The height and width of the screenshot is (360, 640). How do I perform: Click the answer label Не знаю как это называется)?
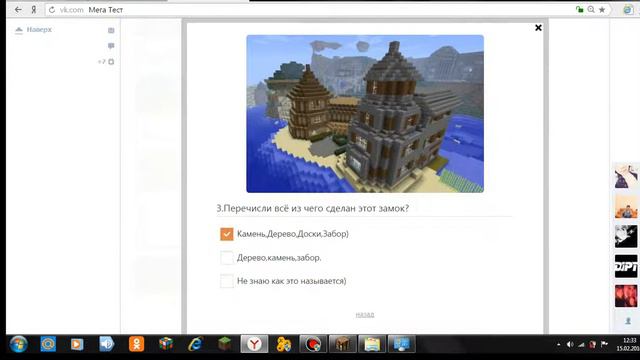click(x=291, y=281)
